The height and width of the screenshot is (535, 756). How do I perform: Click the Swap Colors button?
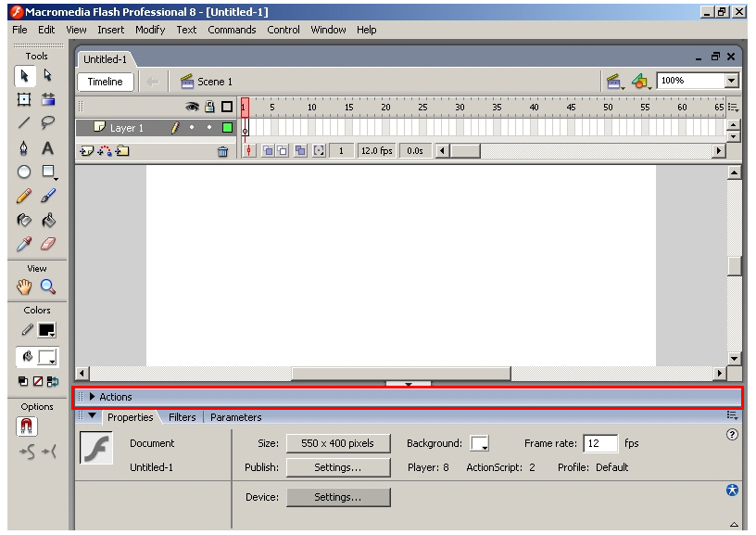point(53,381)
